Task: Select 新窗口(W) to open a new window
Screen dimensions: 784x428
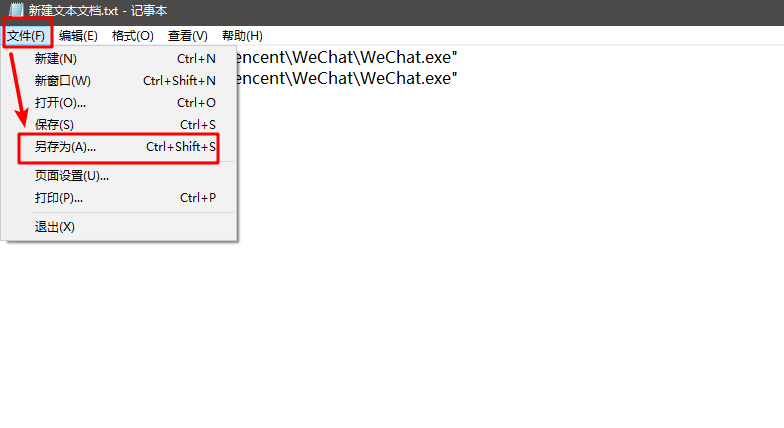Action: coord(62,81)
